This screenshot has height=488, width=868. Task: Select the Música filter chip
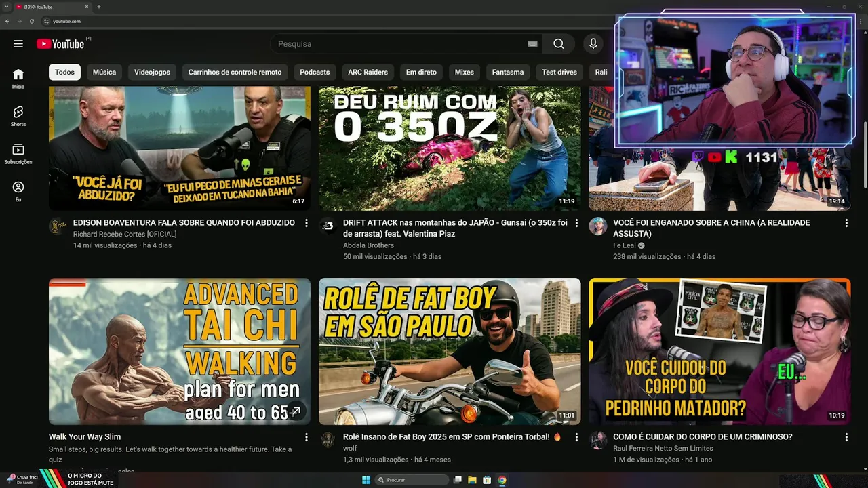click(104, 72)
